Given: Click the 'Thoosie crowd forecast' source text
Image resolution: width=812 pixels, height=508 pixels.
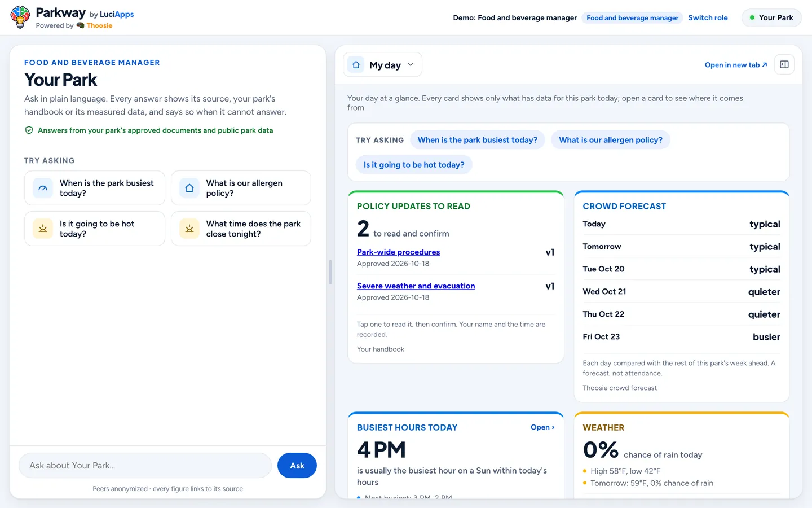Looking at the screenshot, I should click(620, 388).
